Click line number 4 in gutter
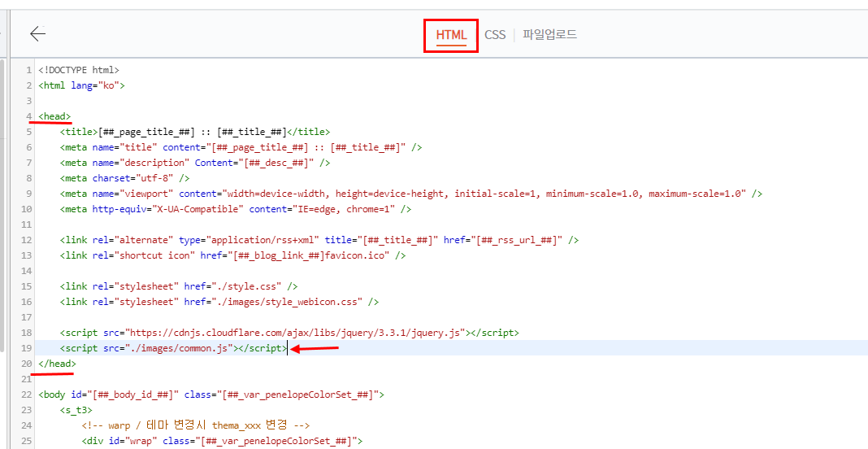This screenshot has height=449, width=868. 28,116
